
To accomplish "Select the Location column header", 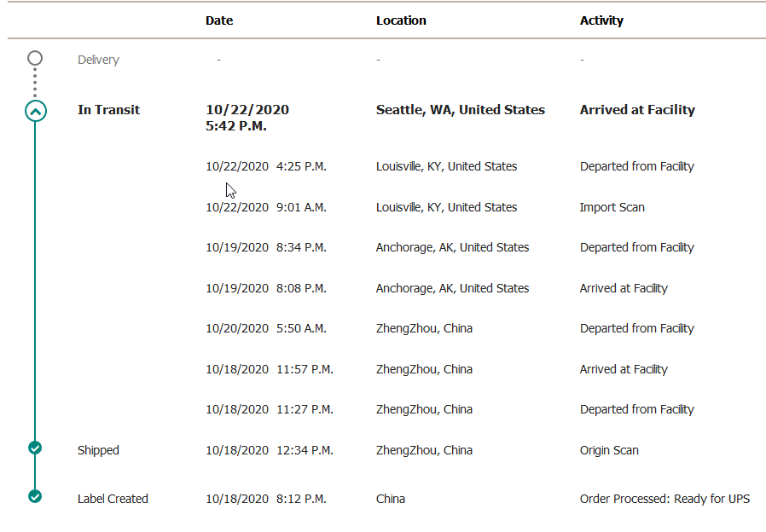I will (x=401, y=20).
